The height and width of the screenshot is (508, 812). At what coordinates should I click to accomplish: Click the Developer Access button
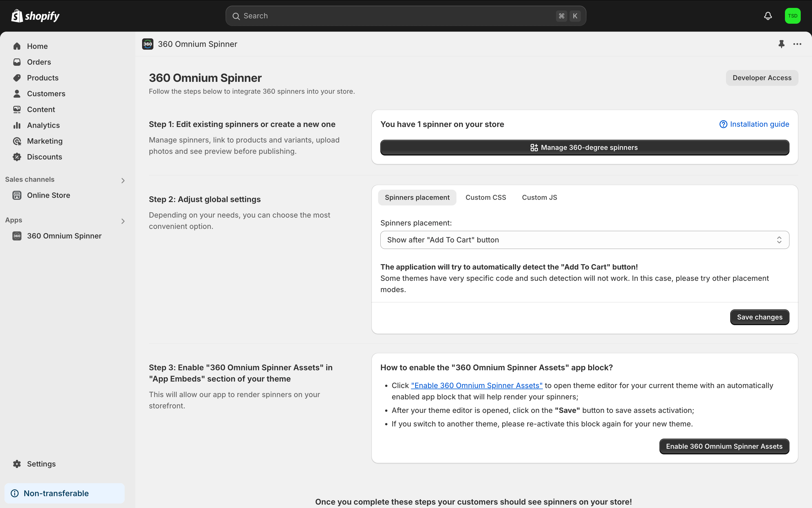coord(762,78)
